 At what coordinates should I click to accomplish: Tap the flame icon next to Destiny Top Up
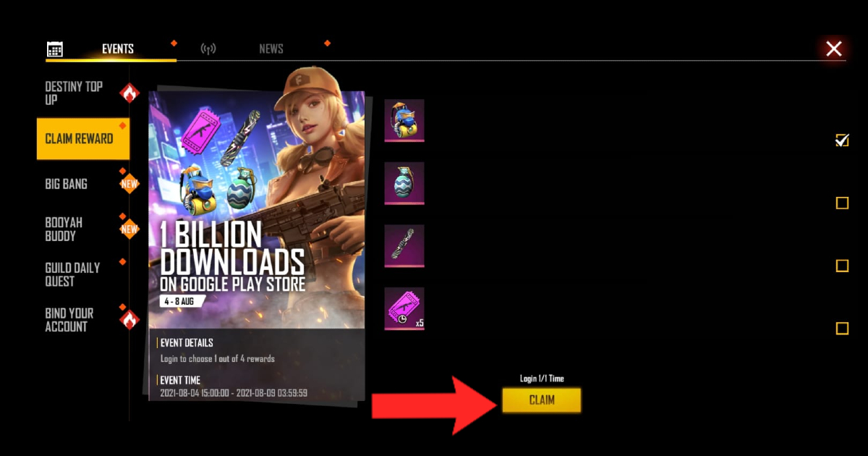(129, 93)
